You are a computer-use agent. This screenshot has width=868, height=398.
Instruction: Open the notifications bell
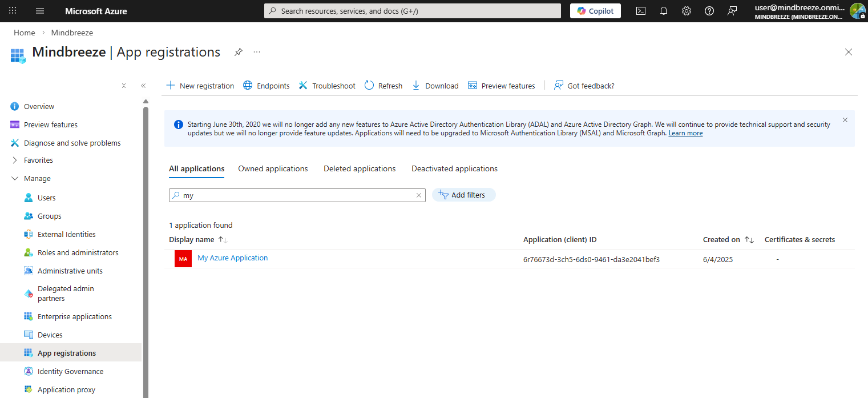pyautogui.click(x=664, y=11)
